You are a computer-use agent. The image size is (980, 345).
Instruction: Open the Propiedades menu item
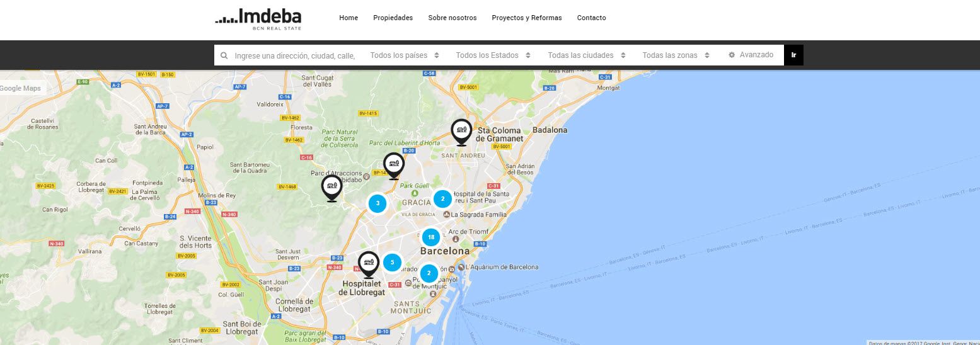pos(393,18)
